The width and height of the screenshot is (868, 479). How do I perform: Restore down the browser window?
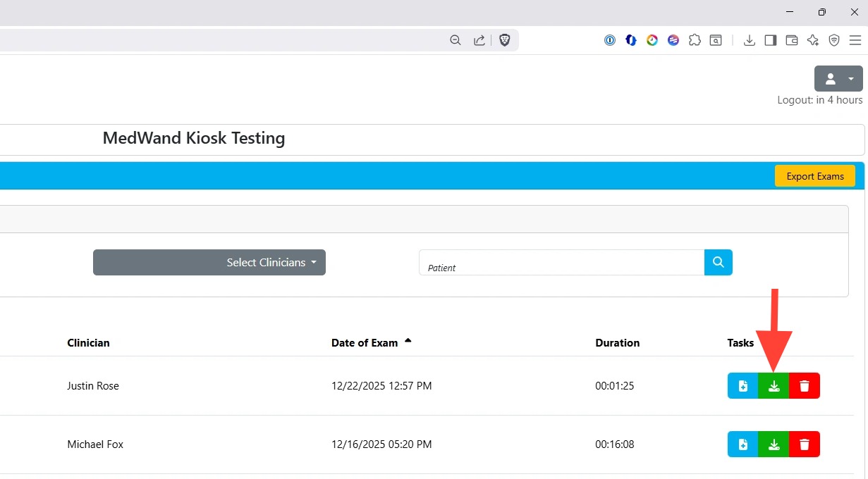(821, 12)
